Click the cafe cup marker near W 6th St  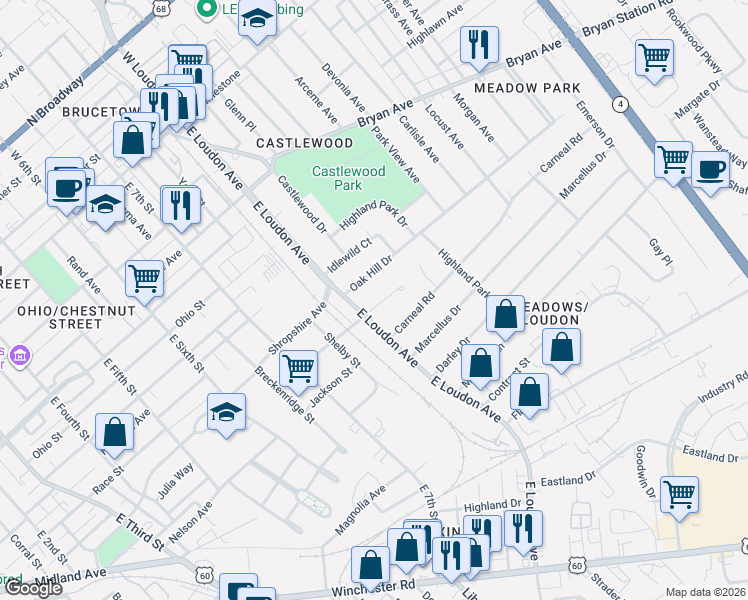(67, 191)
